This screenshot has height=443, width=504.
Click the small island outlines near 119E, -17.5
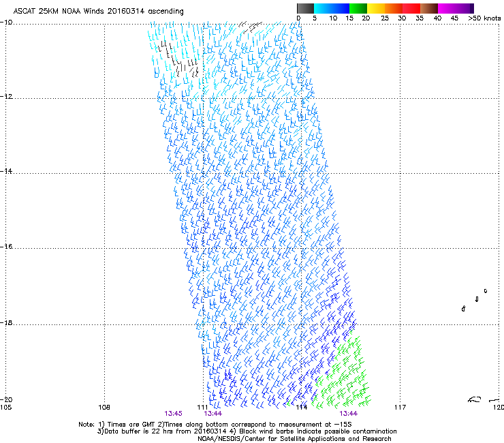click(475, 300)
